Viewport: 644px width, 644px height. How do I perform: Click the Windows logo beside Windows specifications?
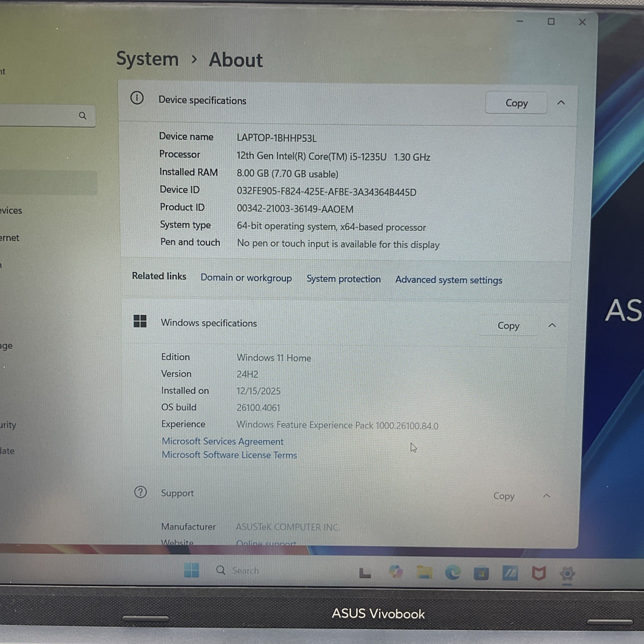(140, 321)
